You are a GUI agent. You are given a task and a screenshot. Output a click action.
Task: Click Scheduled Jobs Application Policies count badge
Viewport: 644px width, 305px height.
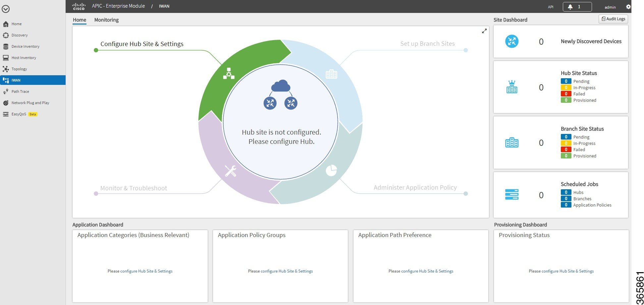566,205
